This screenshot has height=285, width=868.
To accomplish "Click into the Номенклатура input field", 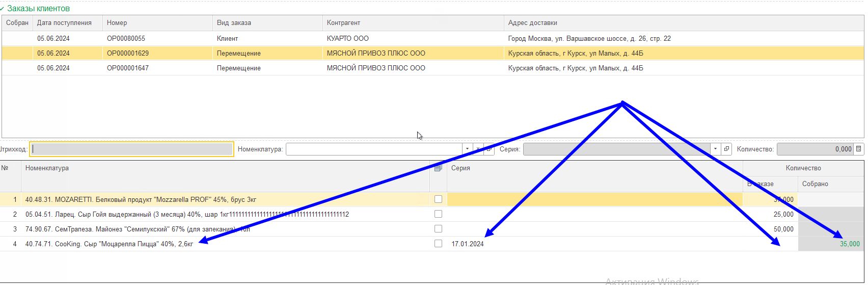I will (x=374, y=149).
